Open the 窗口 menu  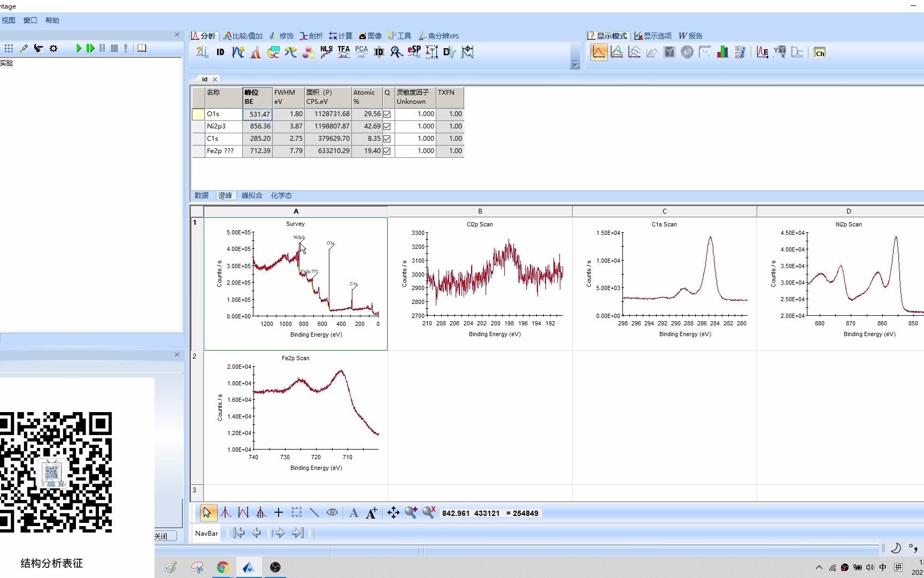tap(30, 20)
